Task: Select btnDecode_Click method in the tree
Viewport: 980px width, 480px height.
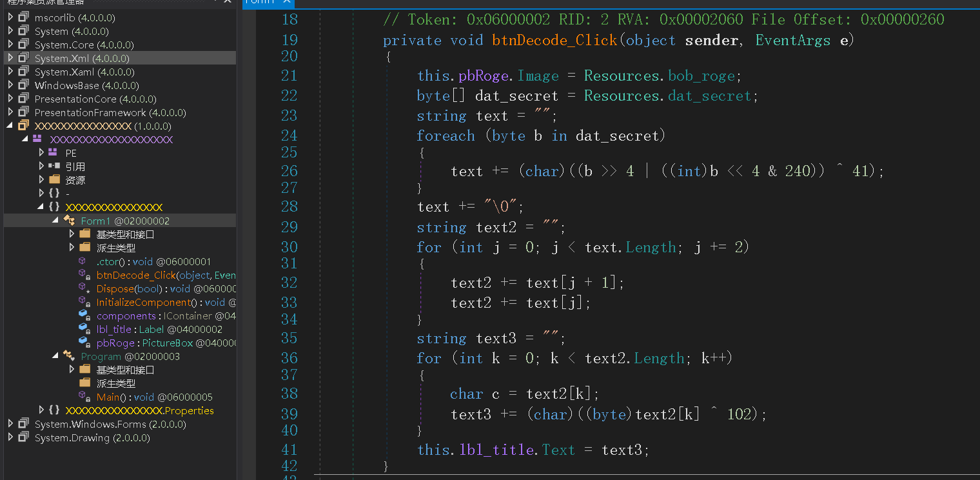Action: (x=166, y=275)
